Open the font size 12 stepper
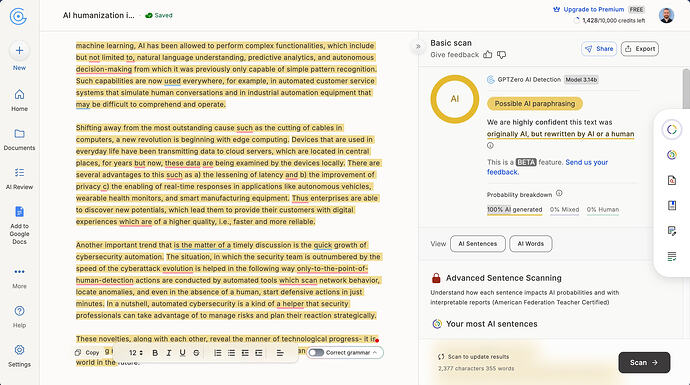690x385 pixels. (136, 353)
